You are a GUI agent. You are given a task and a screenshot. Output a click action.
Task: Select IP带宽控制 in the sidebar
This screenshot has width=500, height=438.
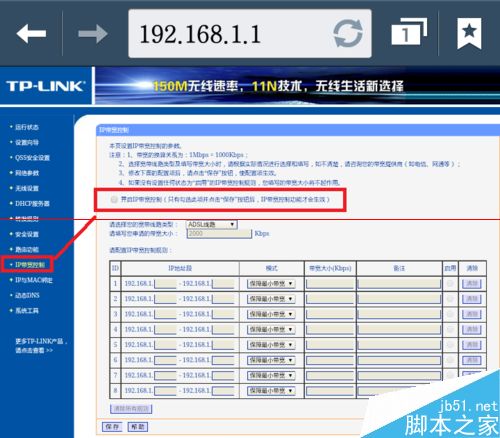(30, 265)
